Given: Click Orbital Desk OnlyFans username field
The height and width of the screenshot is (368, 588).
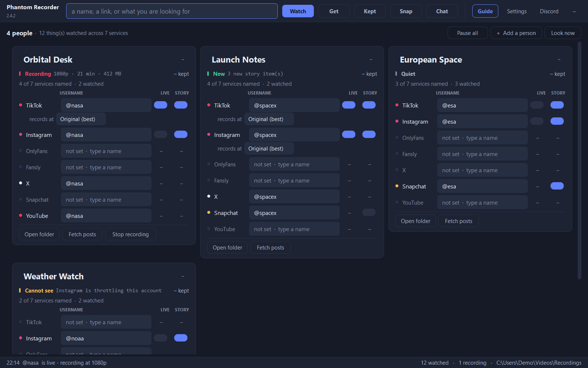Looking at the screenshot, I should pyautogui.click(x=106, y=151).
